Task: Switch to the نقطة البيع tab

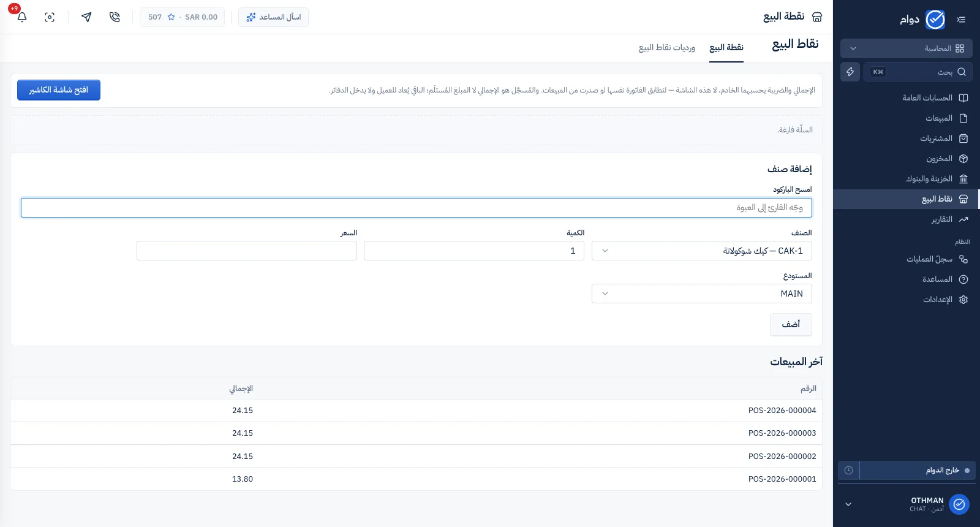Action: coord(726,48)
